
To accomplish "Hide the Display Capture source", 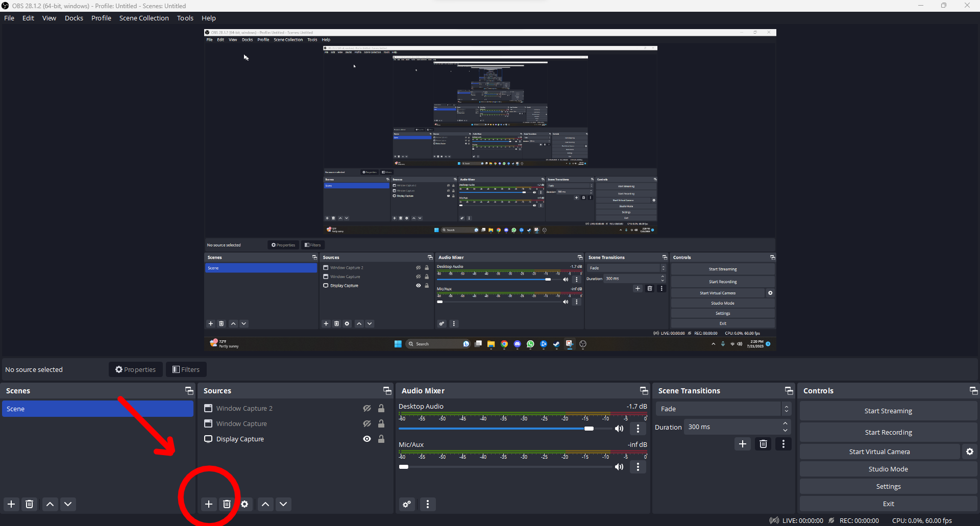I will click(x=367, y=439).
